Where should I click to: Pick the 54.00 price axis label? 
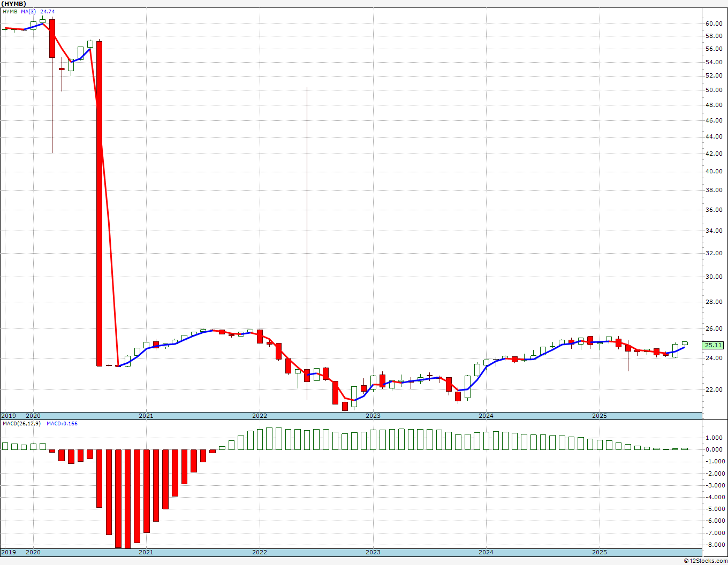714,62
